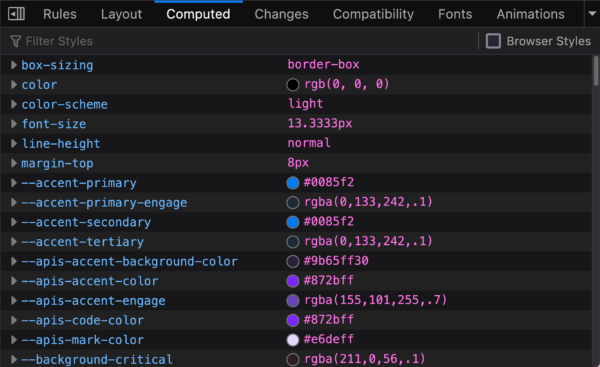This screenshot has width=600, height=367.
Task: Expand the --accent-primary variable
Action: click(14, 183)
